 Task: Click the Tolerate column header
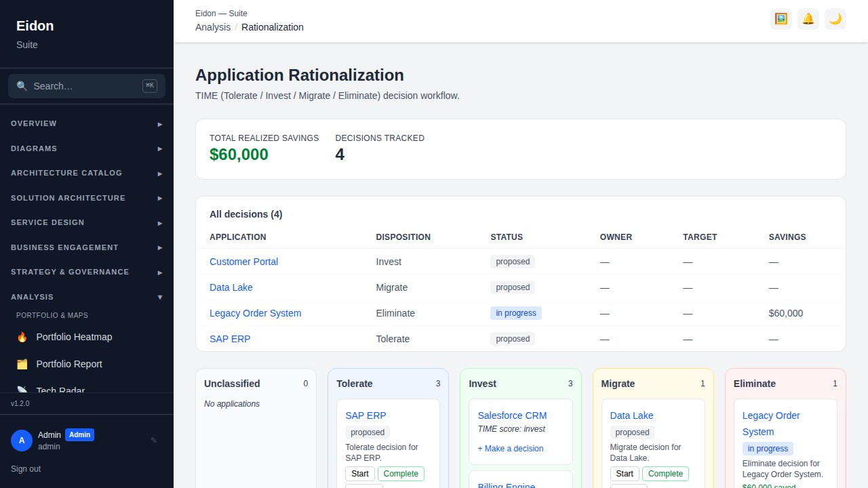click(355, 384)
